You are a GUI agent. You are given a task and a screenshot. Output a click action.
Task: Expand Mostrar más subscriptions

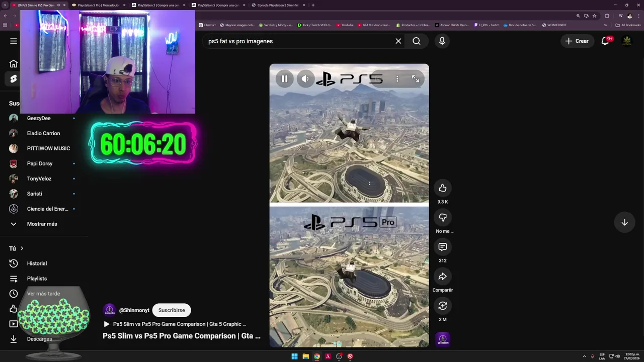tap(43, 224)
